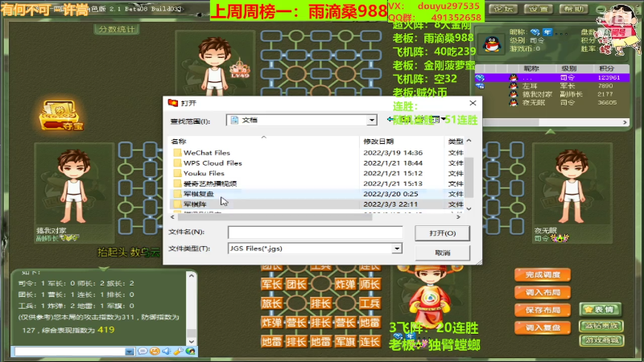
Task: Select the 军旗 chess piece
Action: point(345,341)
